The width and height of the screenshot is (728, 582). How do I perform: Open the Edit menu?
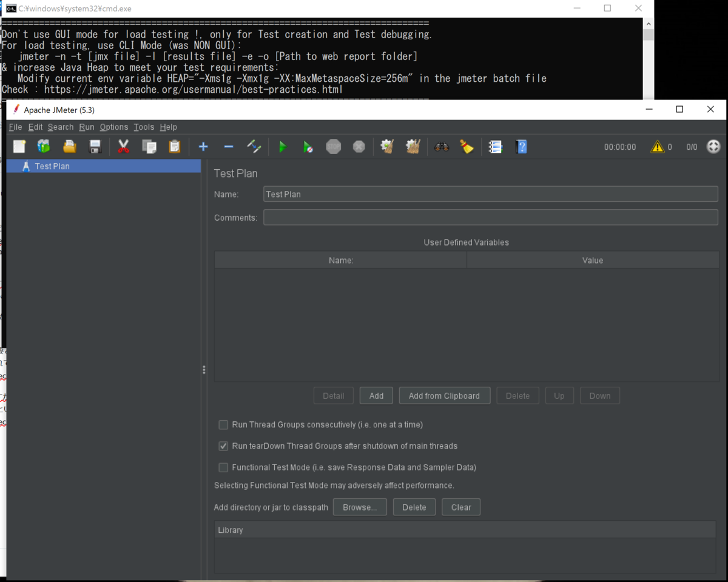(x=35, y=127)
